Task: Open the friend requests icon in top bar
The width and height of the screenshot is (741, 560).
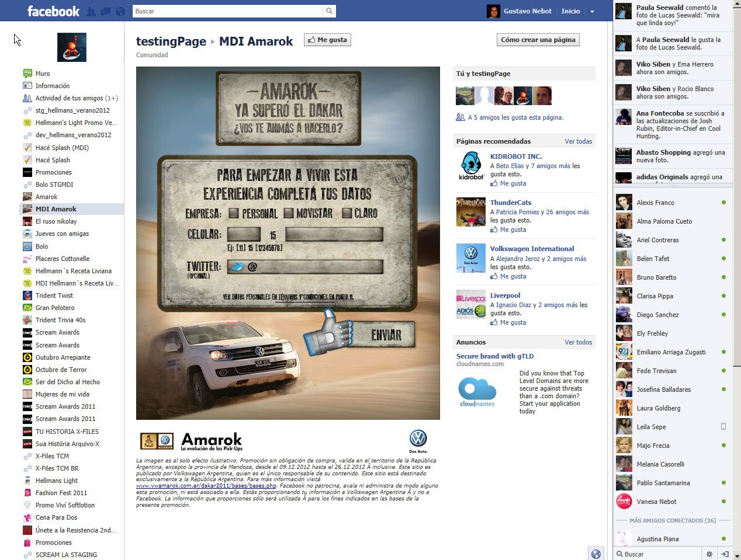Action: pyautogui.click(x=91, y=11)
